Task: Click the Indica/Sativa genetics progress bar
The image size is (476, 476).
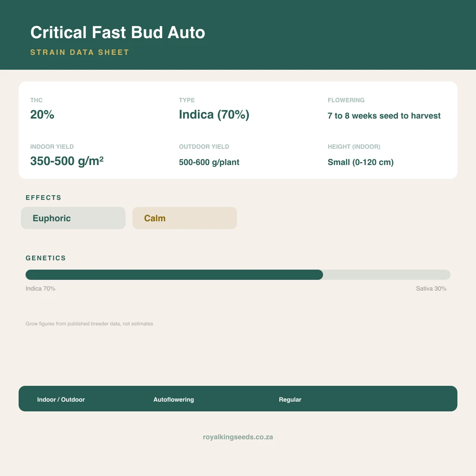Action: click(x=238, y=275)
